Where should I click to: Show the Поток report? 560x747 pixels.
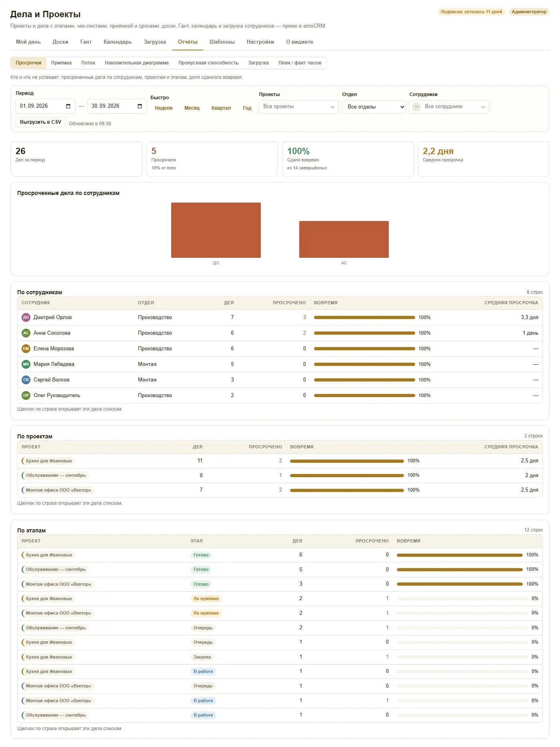pos(88,63)
